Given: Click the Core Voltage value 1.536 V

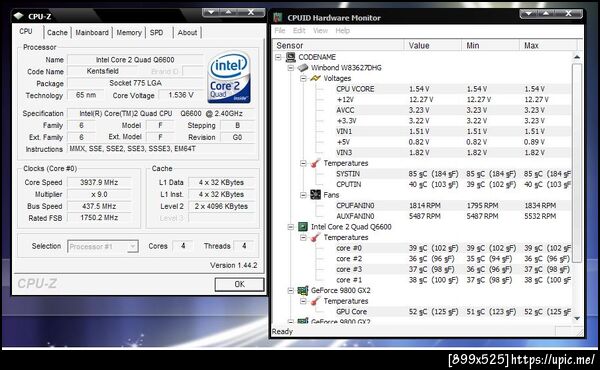Looking at the screenshot, I should [x=181, y=95].
